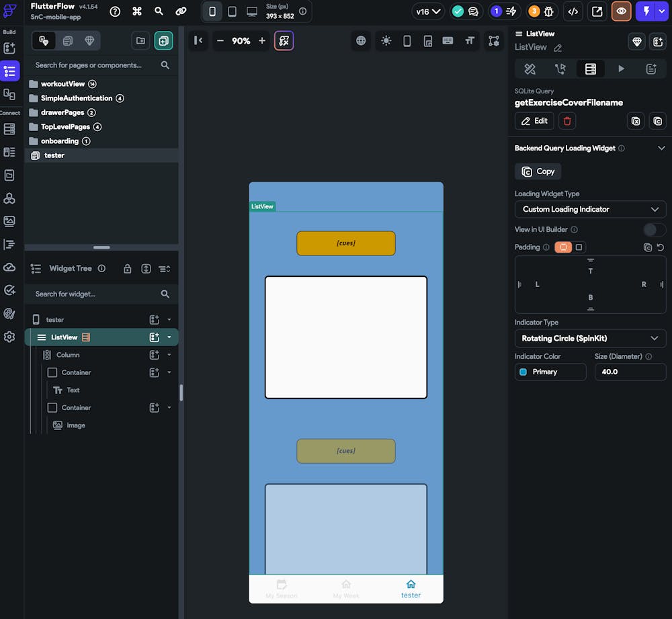Select the workoutView folder

[x=63, y=84]
